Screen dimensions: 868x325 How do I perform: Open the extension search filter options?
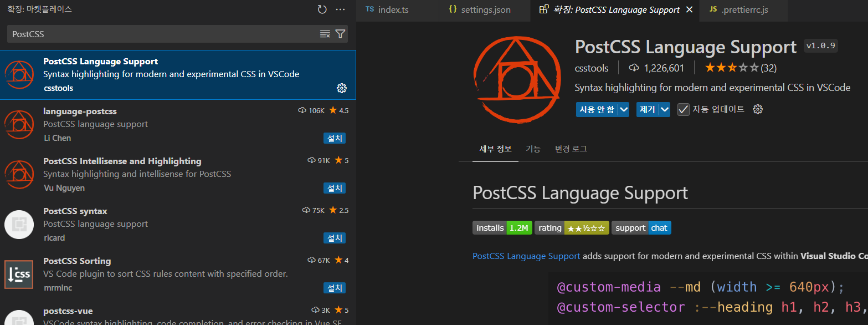point(341,34)
